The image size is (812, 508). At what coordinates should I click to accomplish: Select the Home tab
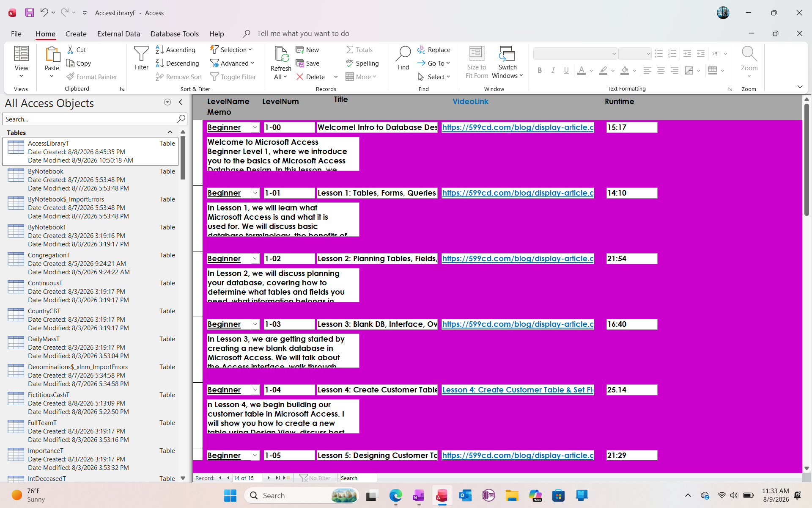[x=45, y=34]
